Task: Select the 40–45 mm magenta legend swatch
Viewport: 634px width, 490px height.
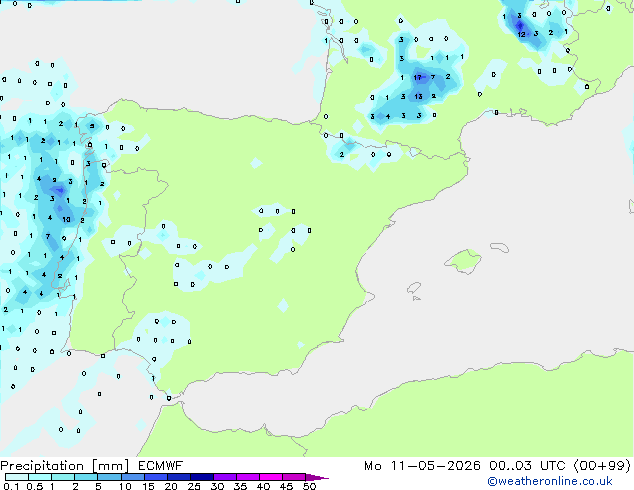Action: (271, 477)
